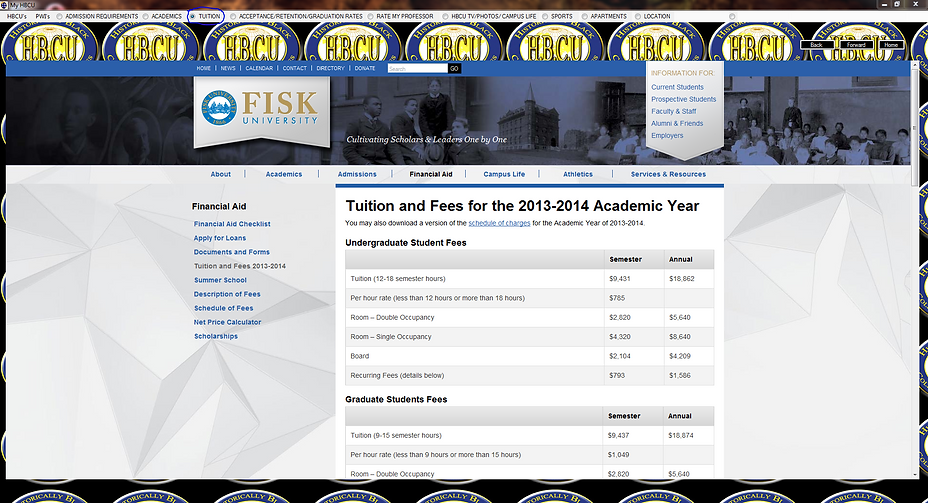Click 'Tuition (12-18 semester hours)' row label
Screen dimensions: 928x503
(x=398, y=279)
